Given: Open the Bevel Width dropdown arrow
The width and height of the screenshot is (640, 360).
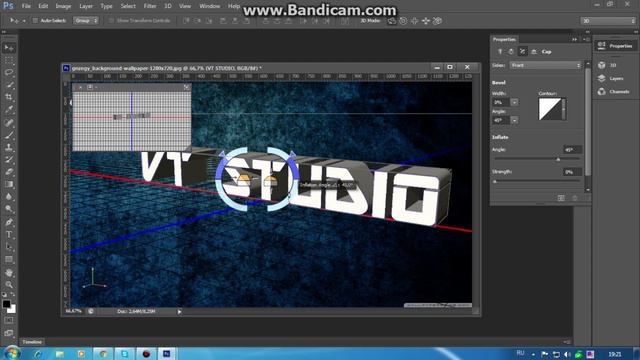Looking at the screenshot, I should [514, 102].
